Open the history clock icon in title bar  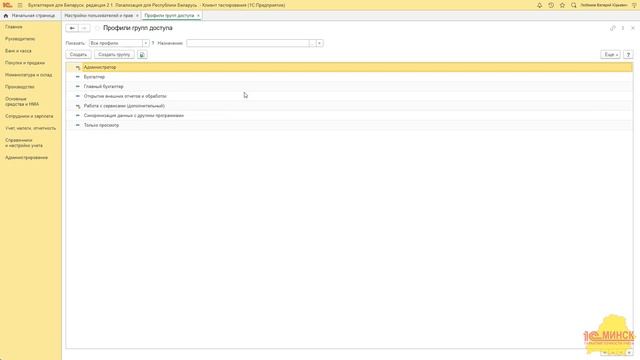(551, 5)
